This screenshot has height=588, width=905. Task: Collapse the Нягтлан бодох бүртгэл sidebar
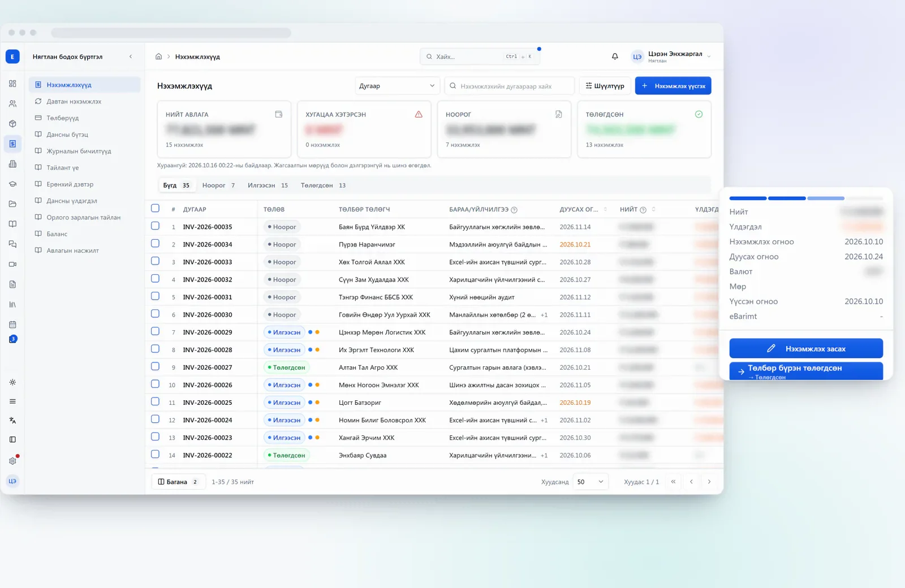131,57
